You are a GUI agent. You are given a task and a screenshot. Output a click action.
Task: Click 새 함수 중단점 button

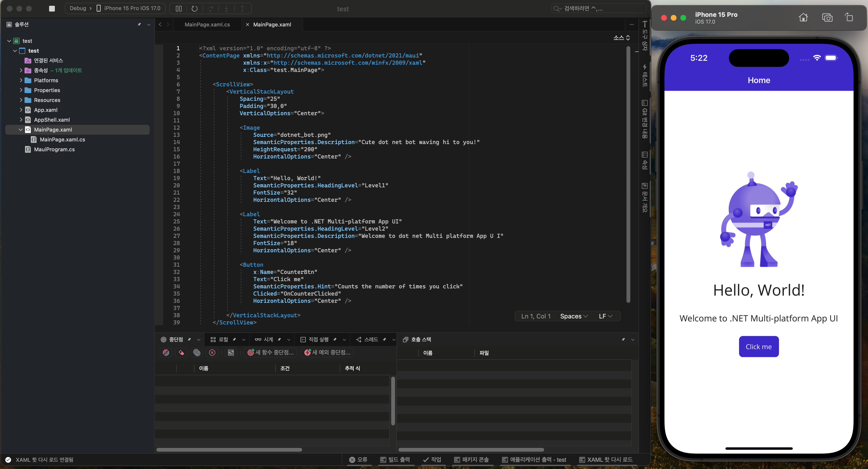click(271, 352)
